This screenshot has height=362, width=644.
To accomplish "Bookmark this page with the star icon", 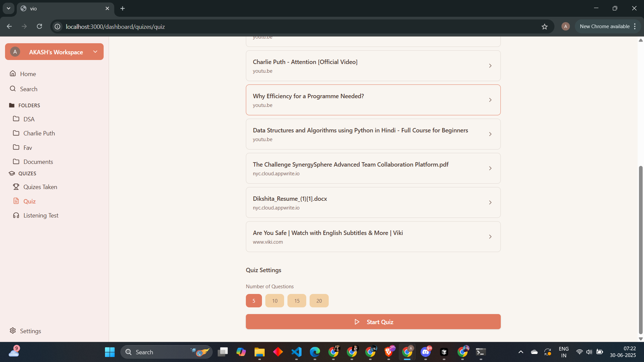I will coord(544,26).
